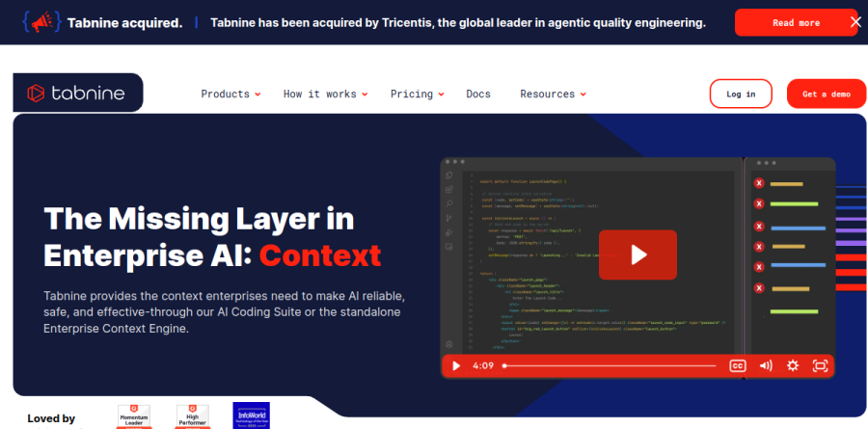The height and width of the screenshot is (429, 868).
Task: Click the Momentum Leader badge
Action: point(133,416)
